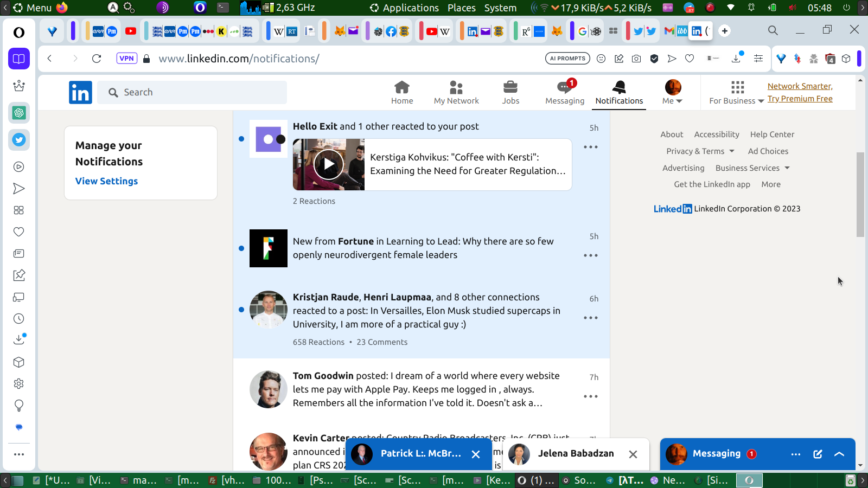
Task: Switch to the Facebook tab
Action: [391, 31]
